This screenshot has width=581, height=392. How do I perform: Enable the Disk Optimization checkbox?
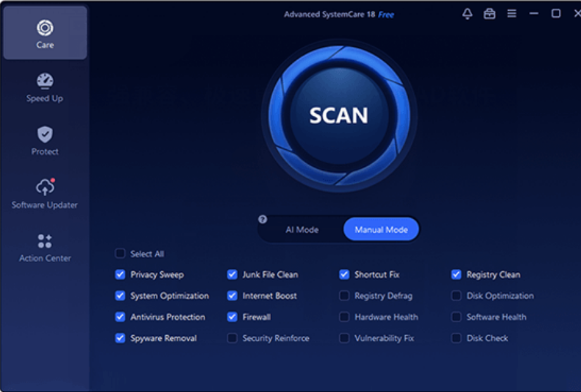click(456, 296)
